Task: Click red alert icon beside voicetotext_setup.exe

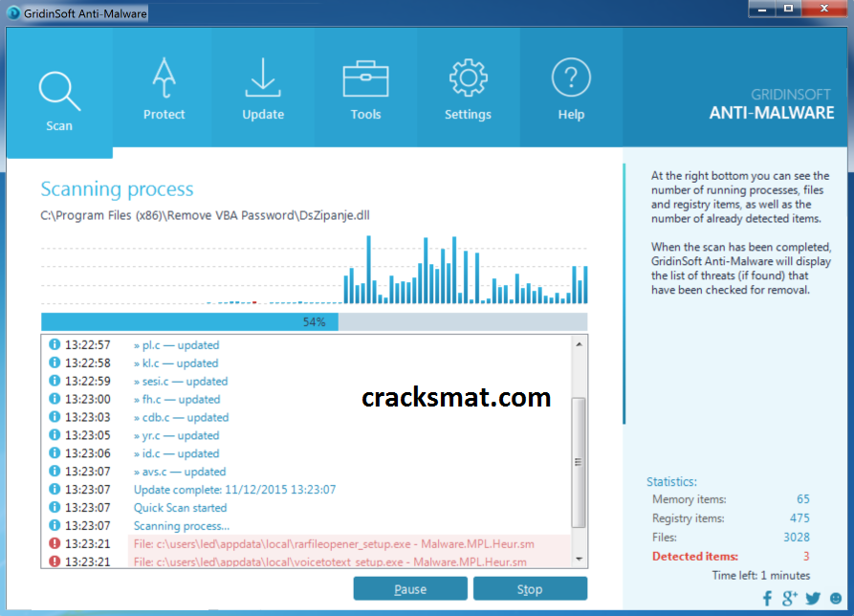Action: (55, 561)
